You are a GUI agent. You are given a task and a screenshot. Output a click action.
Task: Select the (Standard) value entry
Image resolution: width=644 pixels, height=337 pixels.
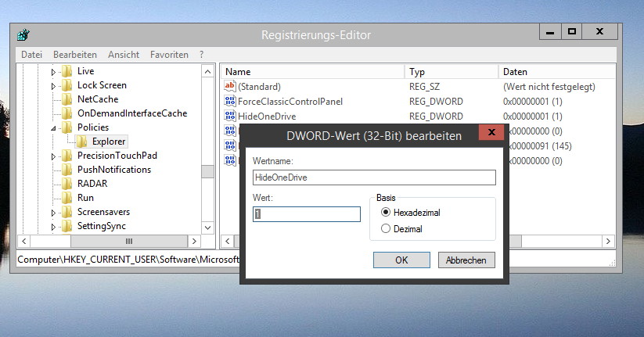click(x=259, y=87)
